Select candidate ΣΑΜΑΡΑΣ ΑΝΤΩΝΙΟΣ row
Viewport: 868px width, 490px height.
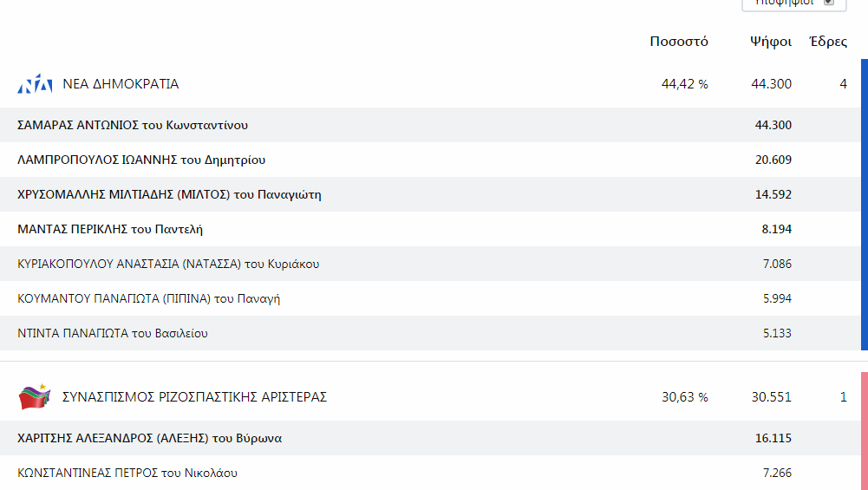[x=430, y=125]
